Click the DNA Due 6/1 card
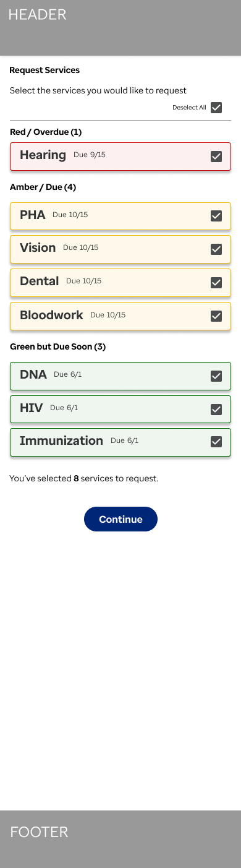The width and height of the screenshot is (241, 868). pos(120,376)
